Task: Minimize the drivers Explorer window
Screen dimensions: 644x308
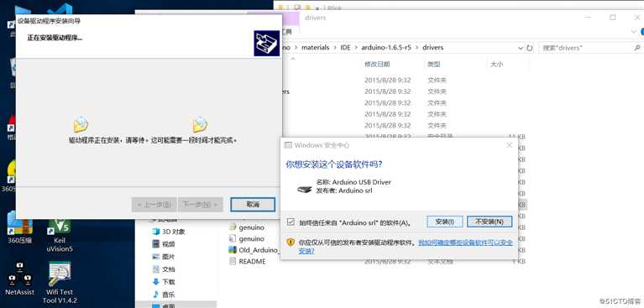Action: 588,18
